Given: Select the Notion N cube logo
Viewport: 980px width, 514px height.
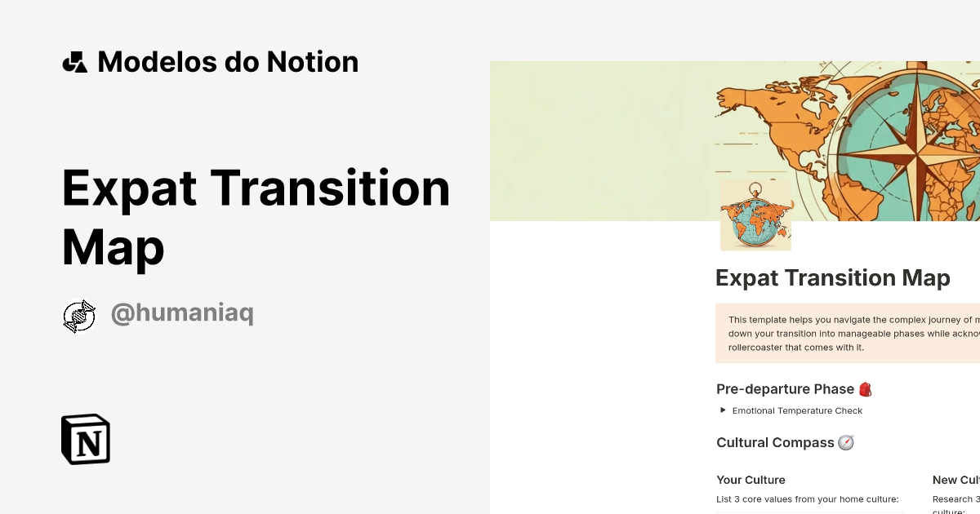Looking at the screenshot, I should (85, 439).
